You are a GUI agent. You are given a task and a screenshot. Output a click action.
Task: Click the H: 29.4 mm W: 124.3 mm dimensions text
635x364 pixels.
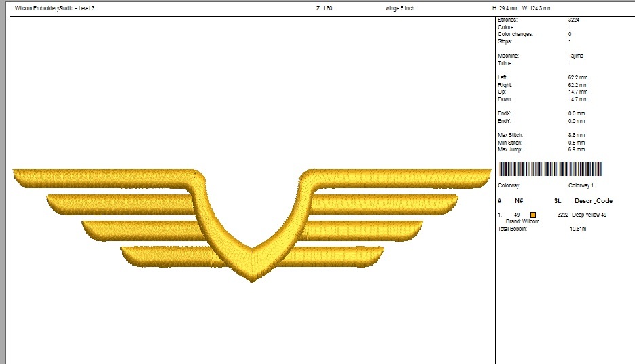(522, 8)
